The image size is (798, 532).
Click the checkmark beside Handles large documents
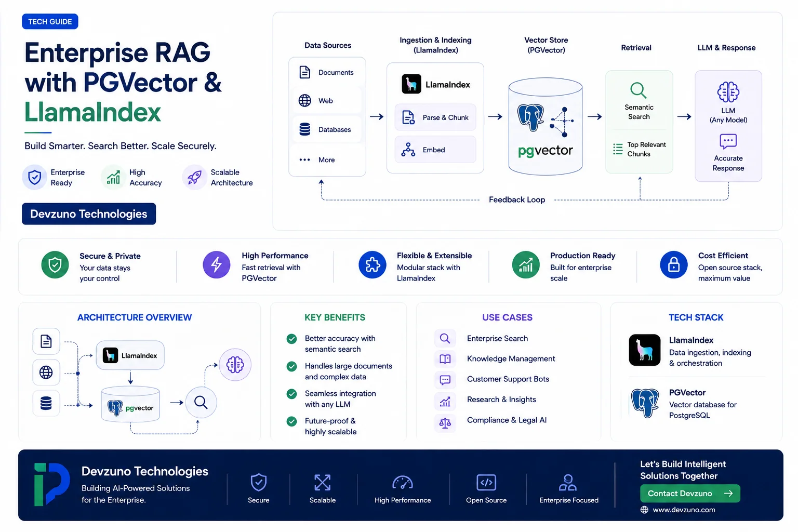point(292,366)
